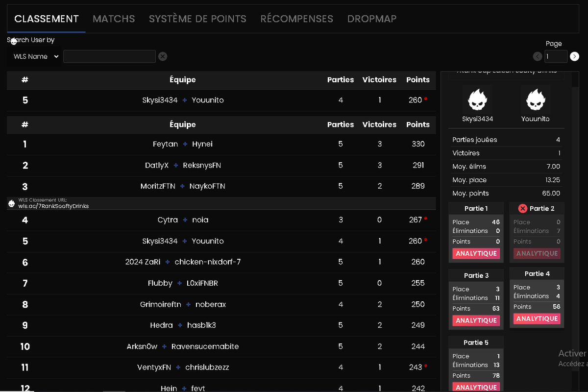Select team MoritzFTN + NaykoFTN row
Image resolution: width=588 pixels, height=392 pixels.
221,186
